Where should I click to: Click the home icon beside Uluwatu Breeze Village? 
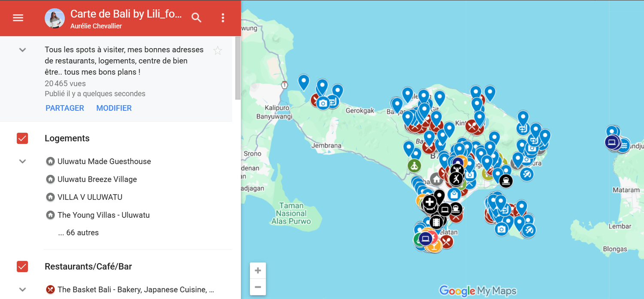coord(50,180)
